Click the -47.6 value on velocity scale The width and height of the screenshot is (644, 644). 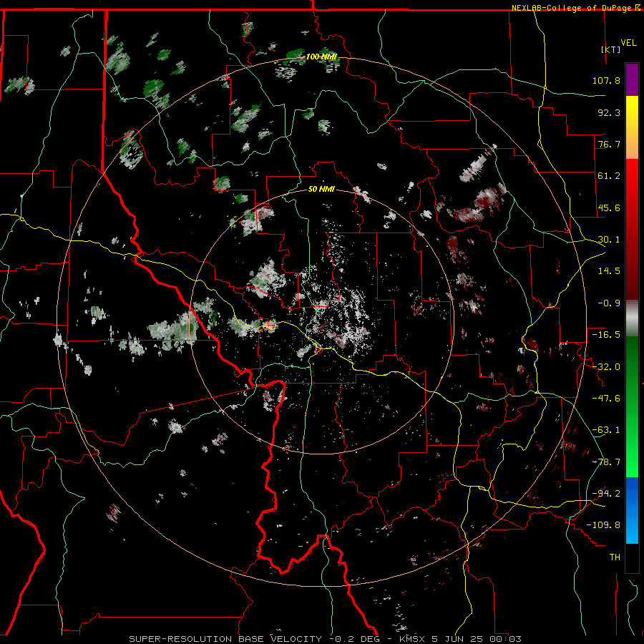pyautogui.click(x=606, y=399)
